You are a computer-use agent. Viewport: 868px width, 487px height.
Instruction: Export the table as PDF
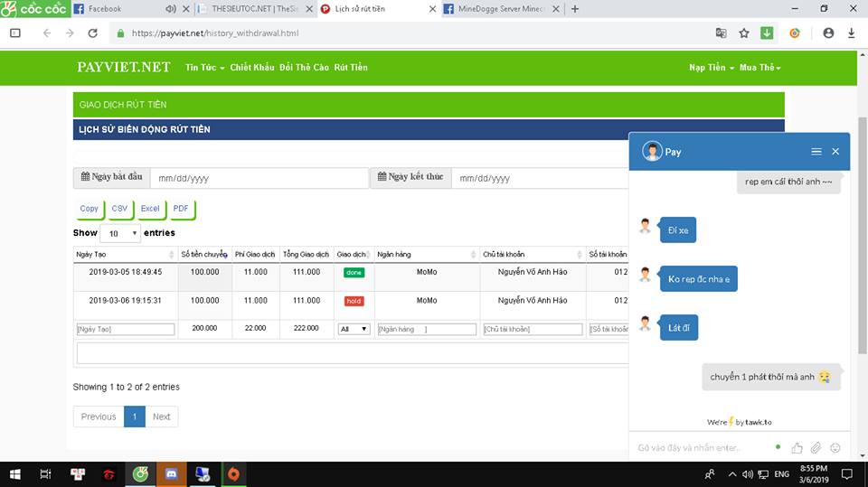(181, 209)
